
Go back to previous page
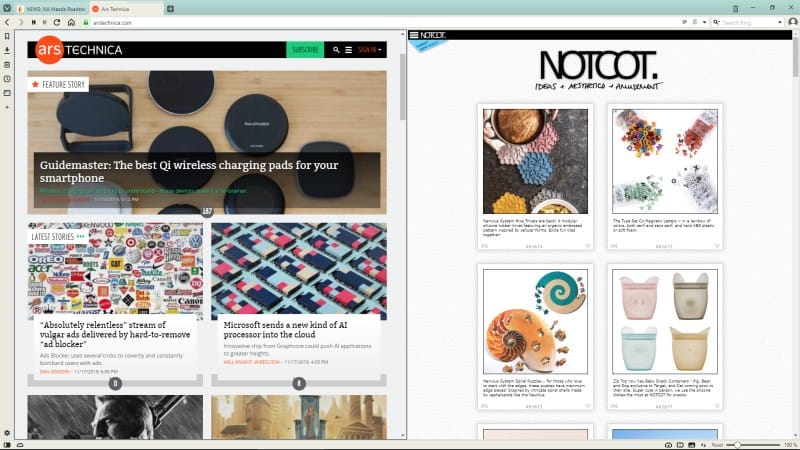[x=7, y=22]
